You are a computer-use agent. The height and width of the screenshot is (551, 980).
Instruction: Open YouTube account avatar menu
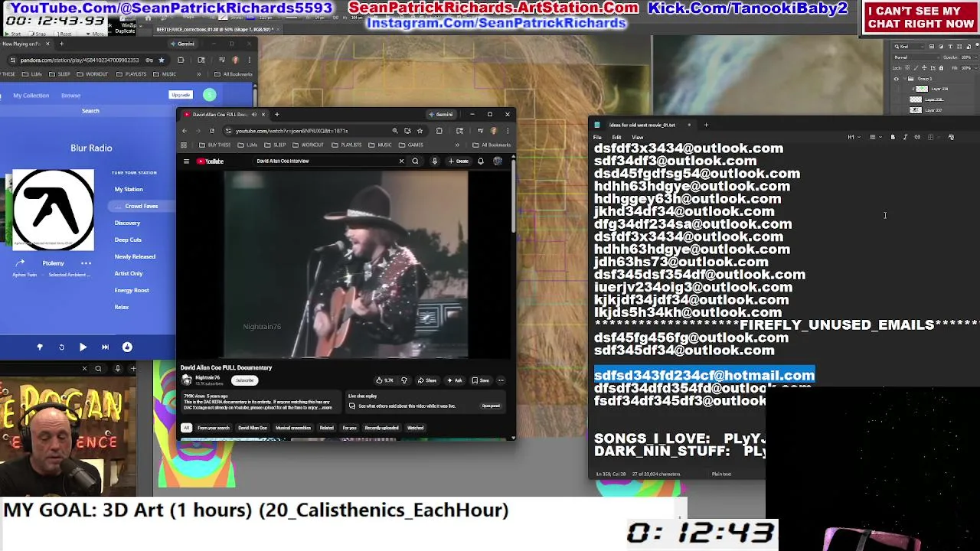click(x=498, y=161)
